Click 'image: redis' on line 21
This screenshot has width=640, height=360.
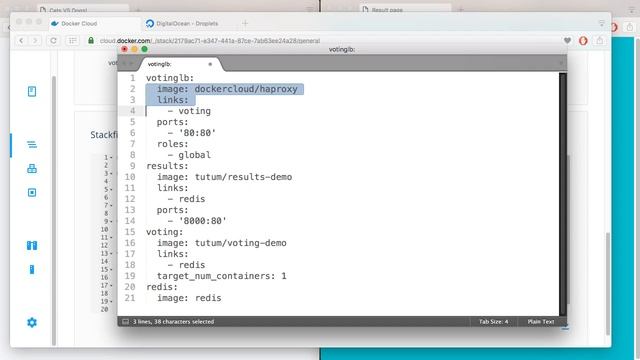[189, 298]
